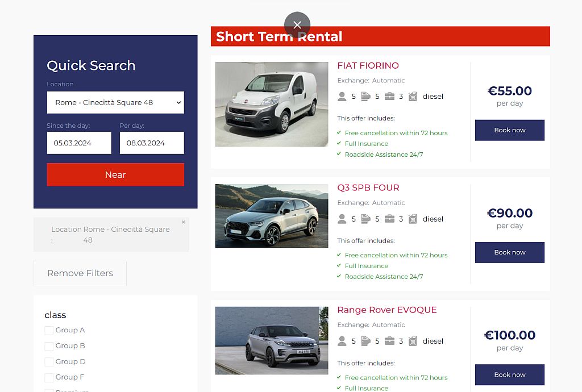This screenshot has height=392, width=582.
Task: Click the doors icon on the Range Rover EVOQUE
Action: (x=367, y=341)
